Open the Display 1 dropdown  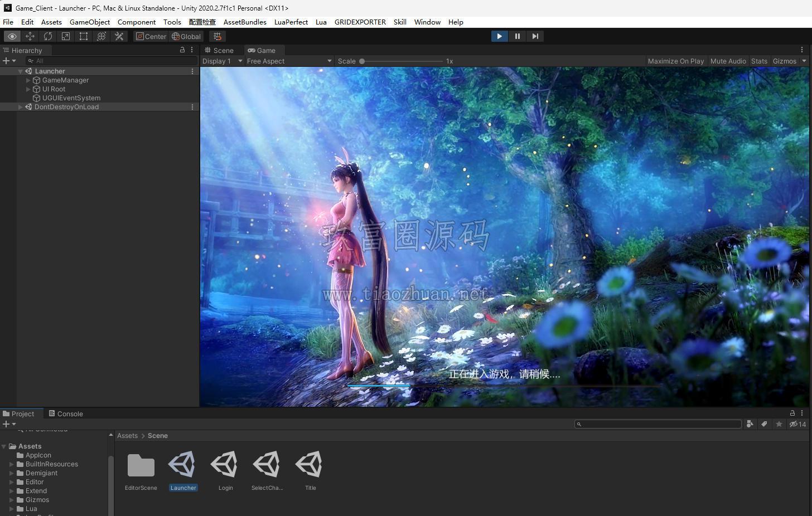coord(222,61)
